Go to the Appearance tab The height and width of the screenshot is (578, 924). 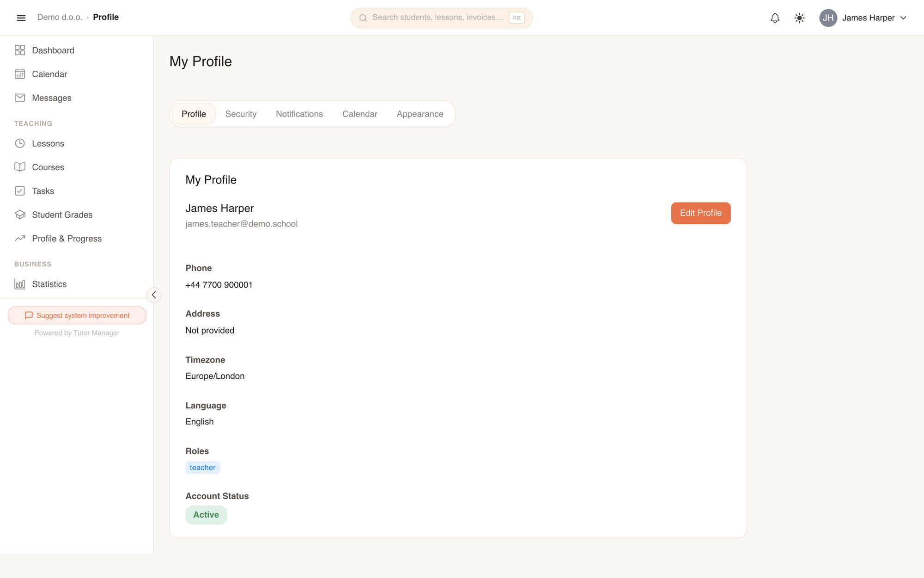coord(420,114)
